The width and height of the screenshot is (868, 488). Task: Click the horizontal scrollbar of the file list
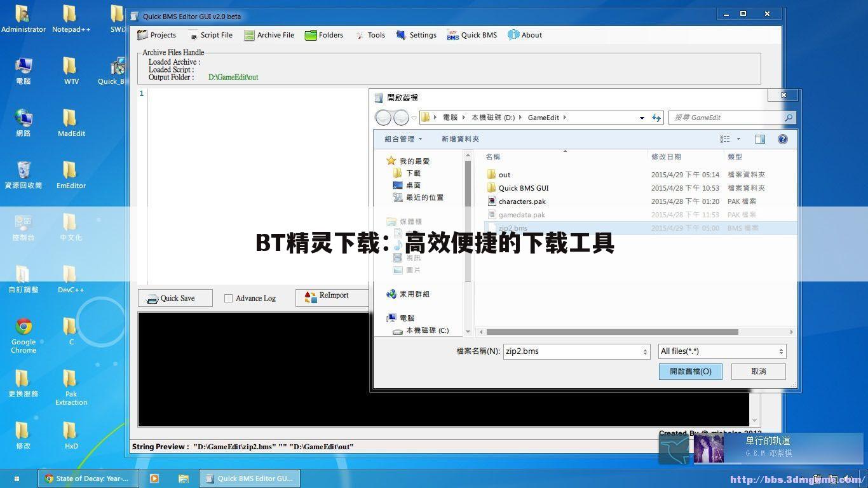coord(612,332)
